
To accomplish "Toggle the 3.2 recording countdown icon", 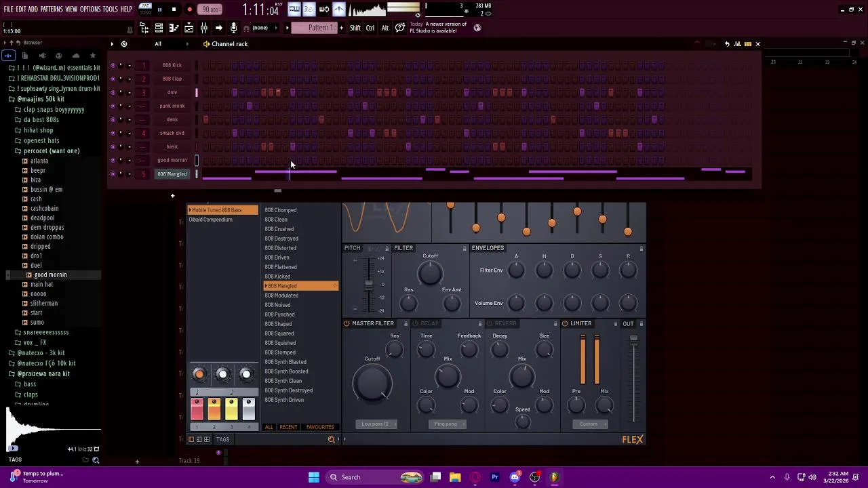I will [x=309, y=9].
